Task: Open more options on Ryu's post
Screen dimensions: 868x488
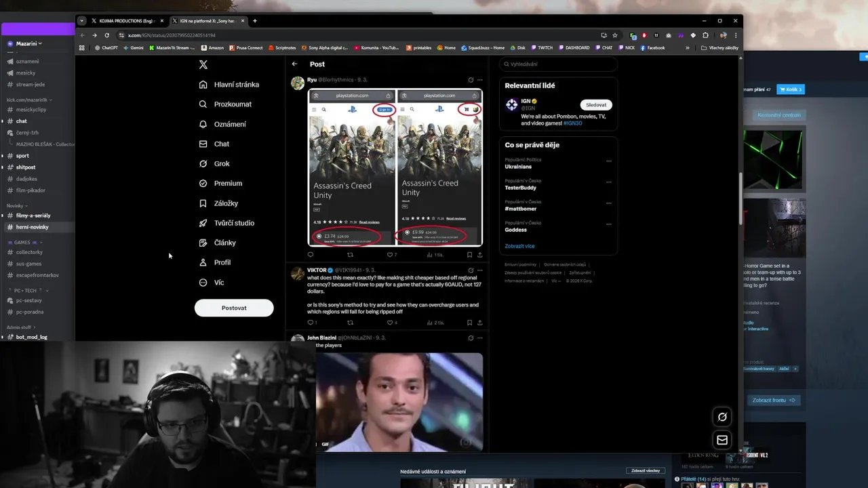Action: [x=480, y=80]
